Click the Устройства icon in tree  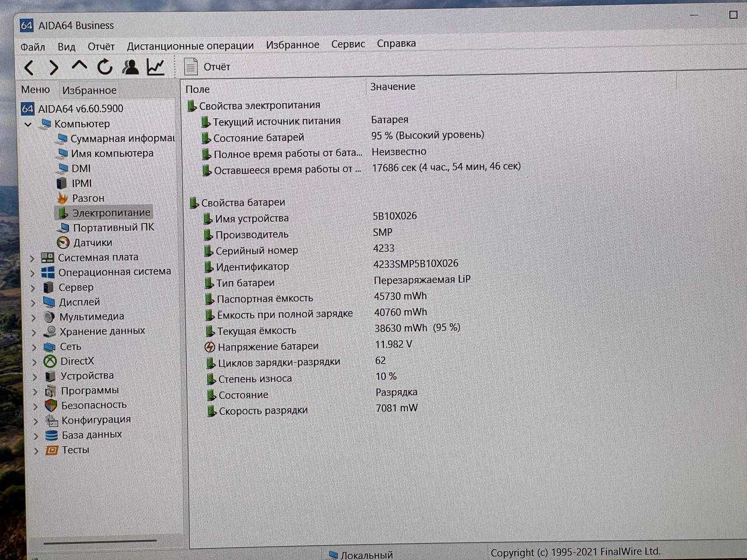[x=50, y=376]
